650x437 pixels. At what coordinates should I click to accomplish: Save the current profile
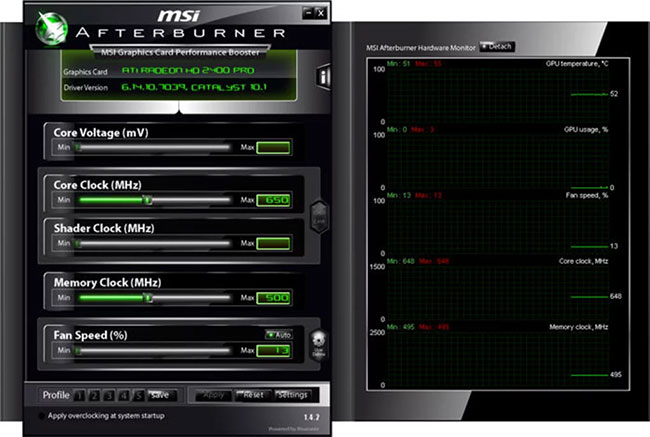click(x=162, y=396)
